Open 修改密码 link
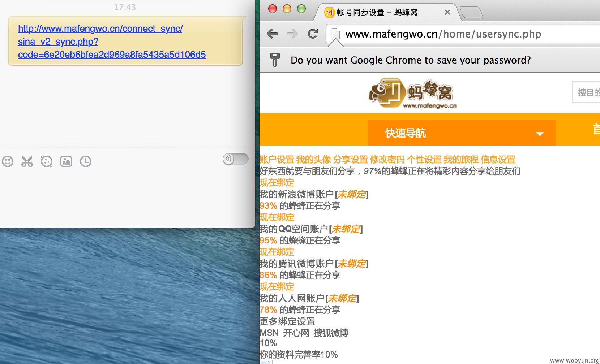This screenshot has height=364, width=600. click(x=387, y=159)
